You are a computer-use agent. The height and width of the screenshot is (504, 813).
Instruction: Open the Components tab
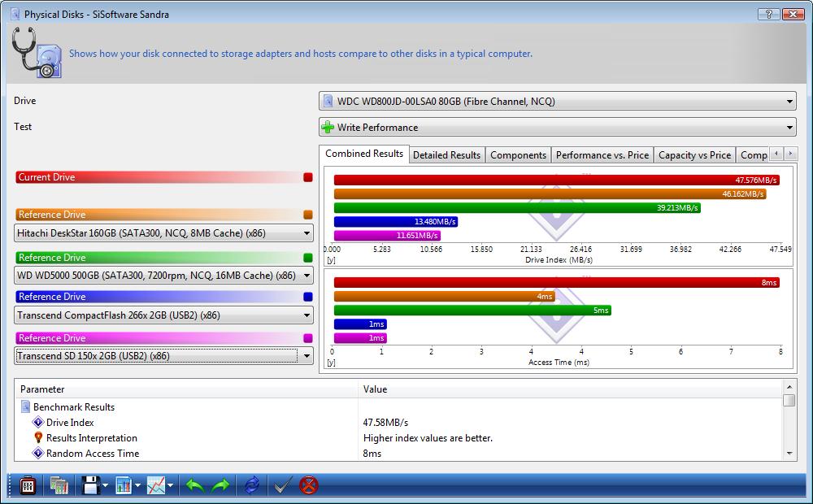[x=518, y=155]
